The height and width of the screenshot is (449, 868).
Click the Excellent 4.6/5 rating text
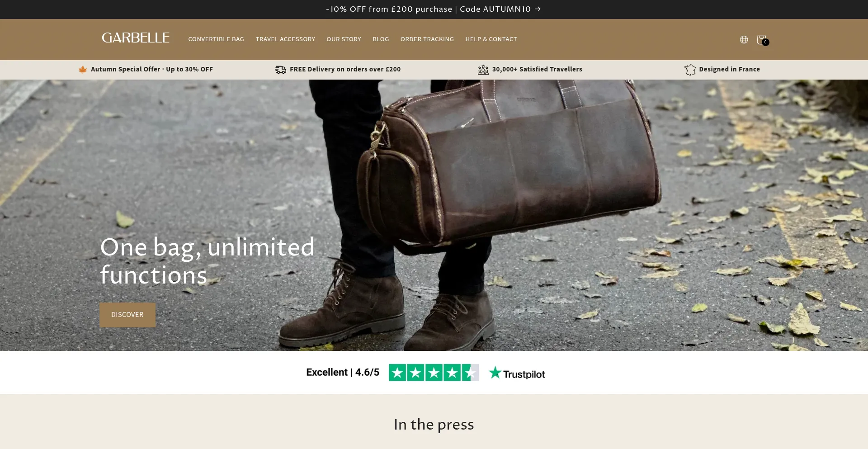pos(343,372)
